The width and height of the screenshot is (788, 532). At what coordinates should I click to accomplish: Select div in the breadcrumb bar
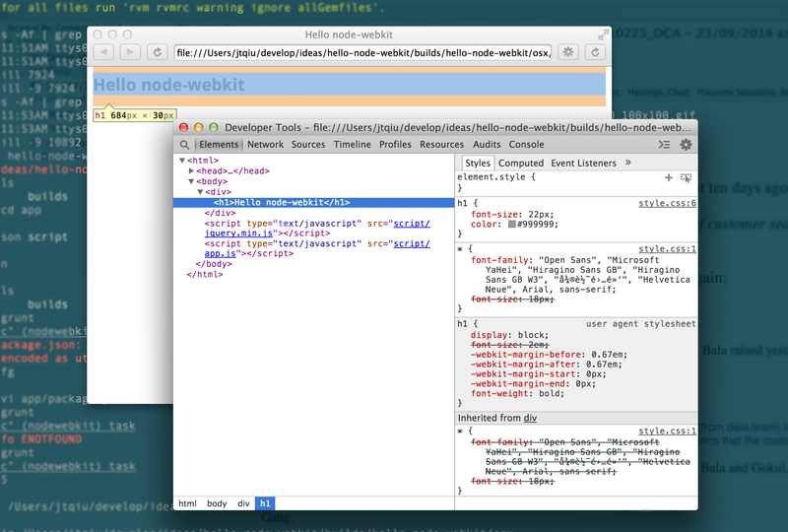click(243, 503)
